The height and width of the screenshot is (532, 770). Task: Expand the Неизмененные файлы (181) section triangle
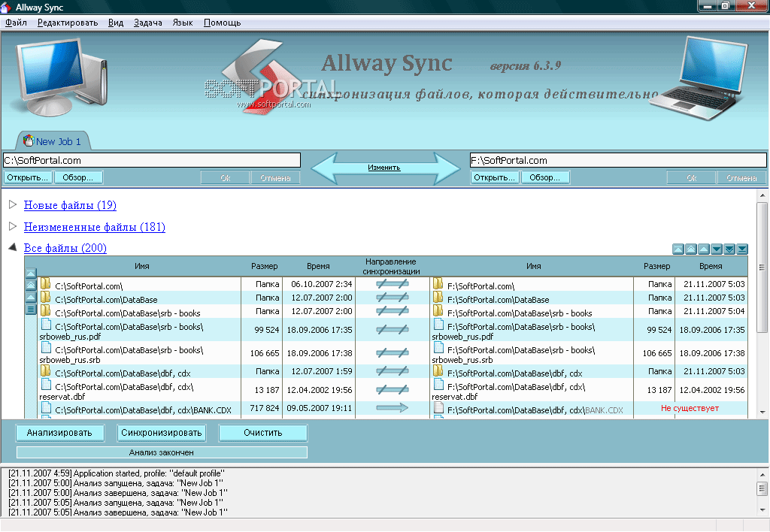pyautogui.click(x=13, y=226)
